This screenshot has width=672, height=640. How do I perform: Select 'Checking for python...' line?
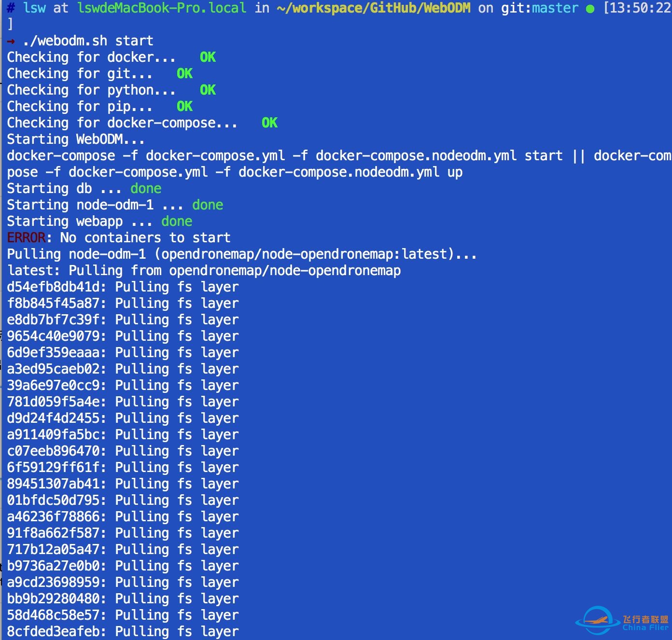point(112,90)
